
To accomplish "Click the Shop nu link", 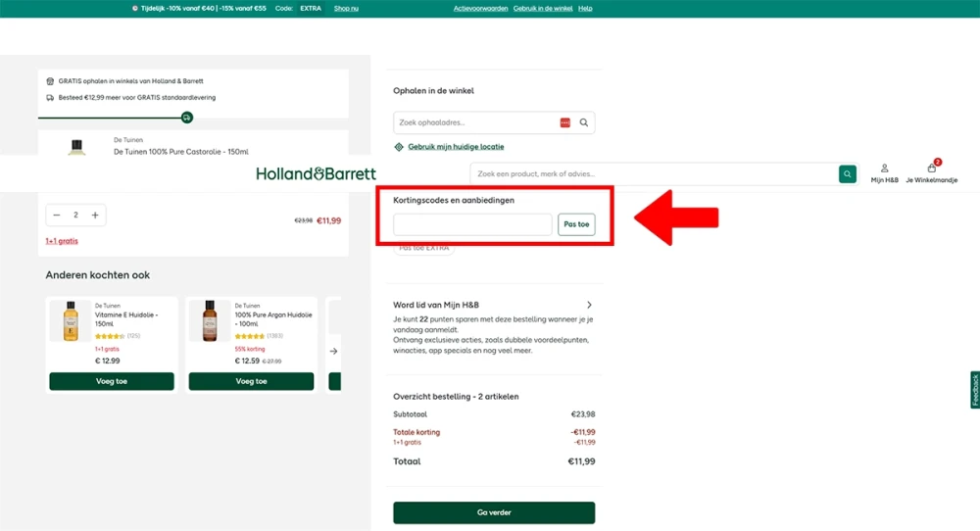I will 346,8.
